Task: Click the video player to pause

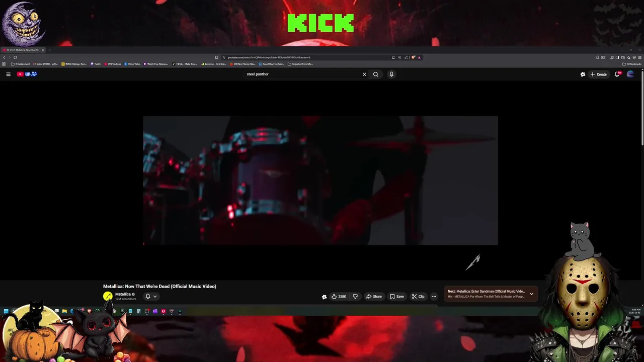Action: click(320, 180)
